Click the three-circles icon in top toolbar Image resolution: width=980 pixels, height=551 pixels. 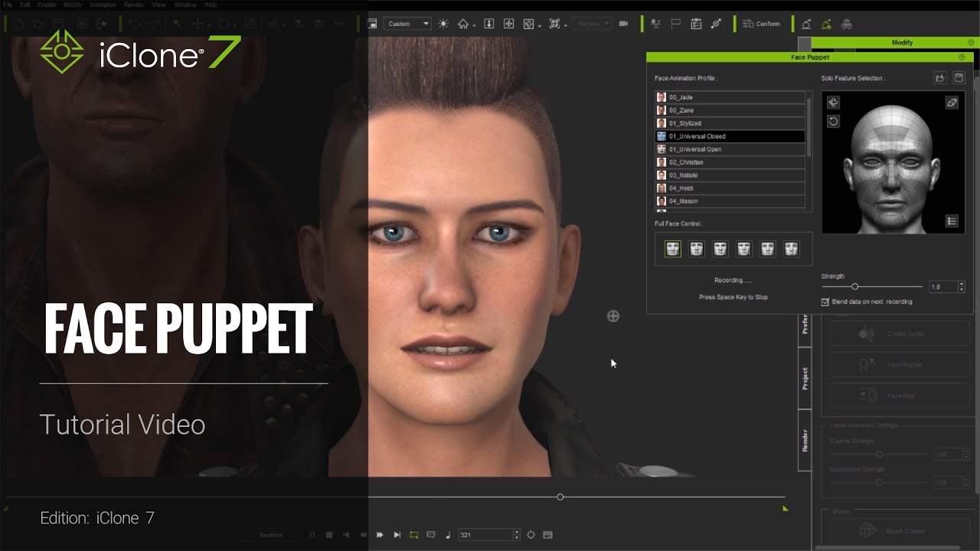tap(846, 24)
